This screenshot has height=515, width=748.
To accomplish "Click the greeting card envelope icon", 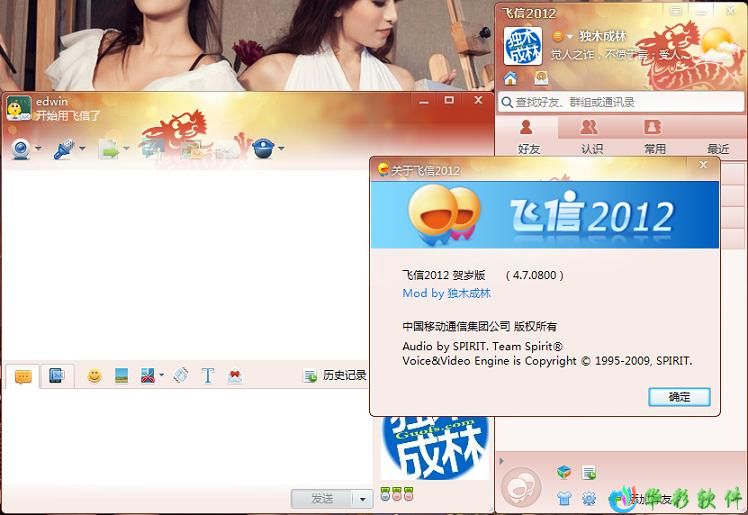I will click(x=235, y=376).
